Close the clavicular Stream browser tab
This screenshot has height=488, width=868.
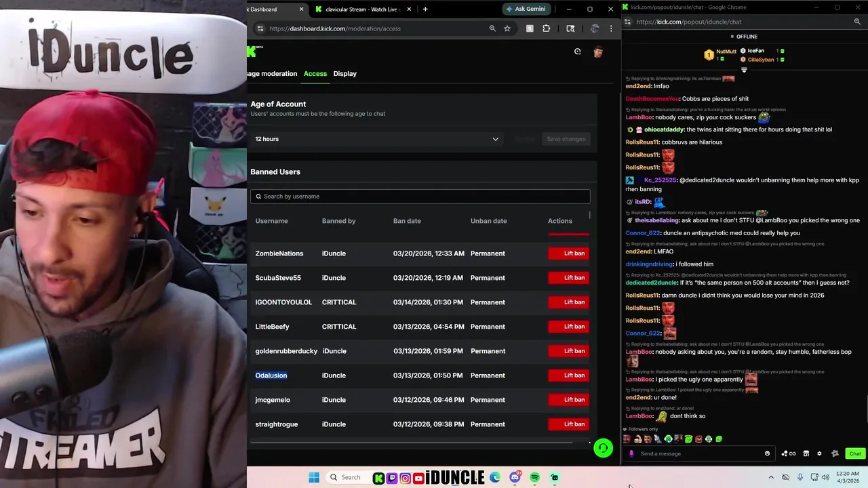coord(408,9)
